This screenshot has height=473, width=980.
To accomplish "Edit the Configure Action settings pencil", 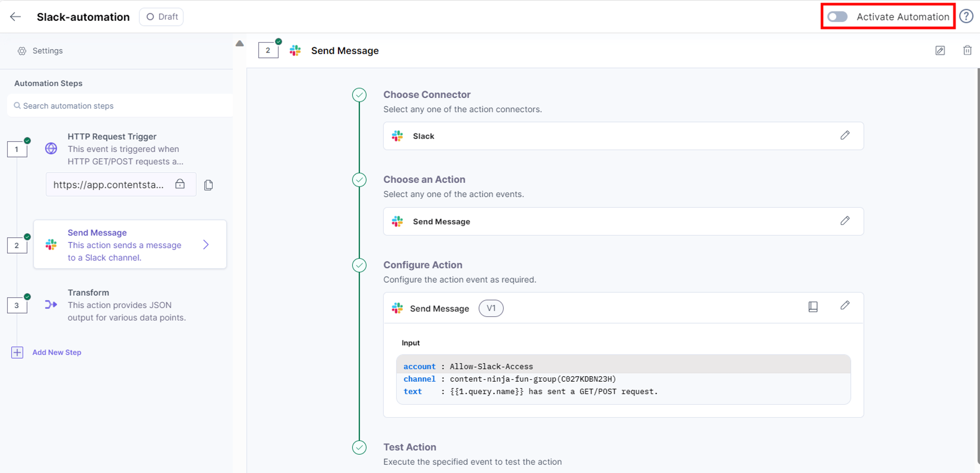I will [844, 306].
